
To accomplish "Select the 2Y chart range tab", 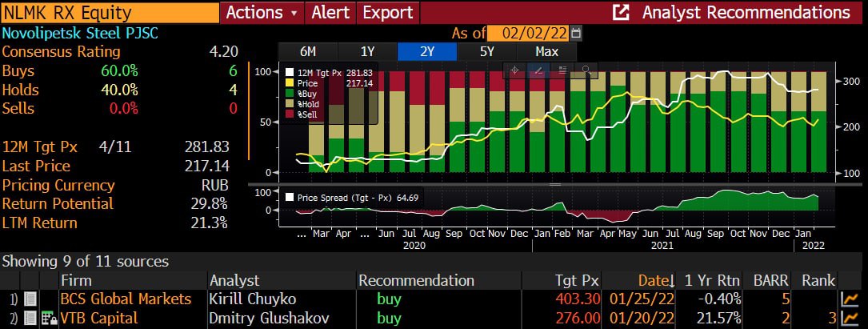I will point(427,52).
